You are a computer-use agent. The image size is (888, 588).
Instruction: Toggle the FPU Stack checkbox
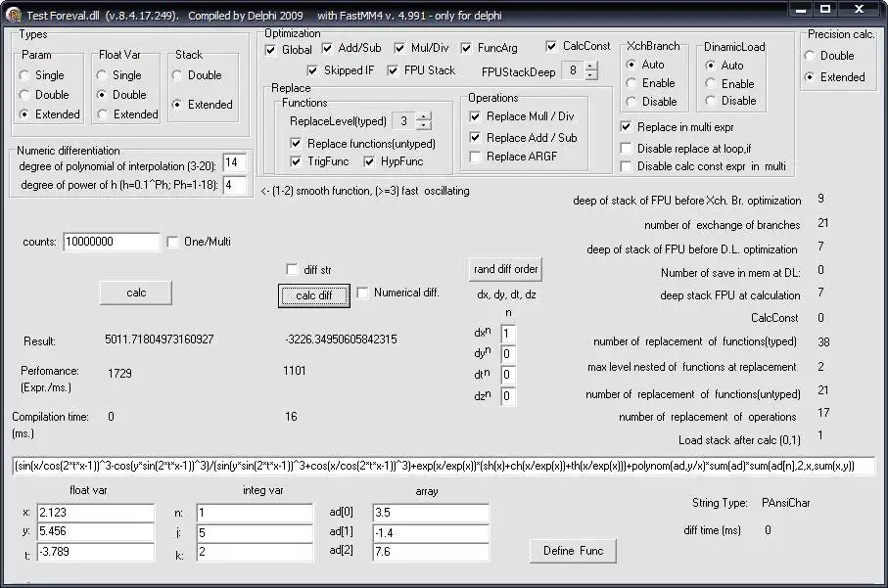393,70
